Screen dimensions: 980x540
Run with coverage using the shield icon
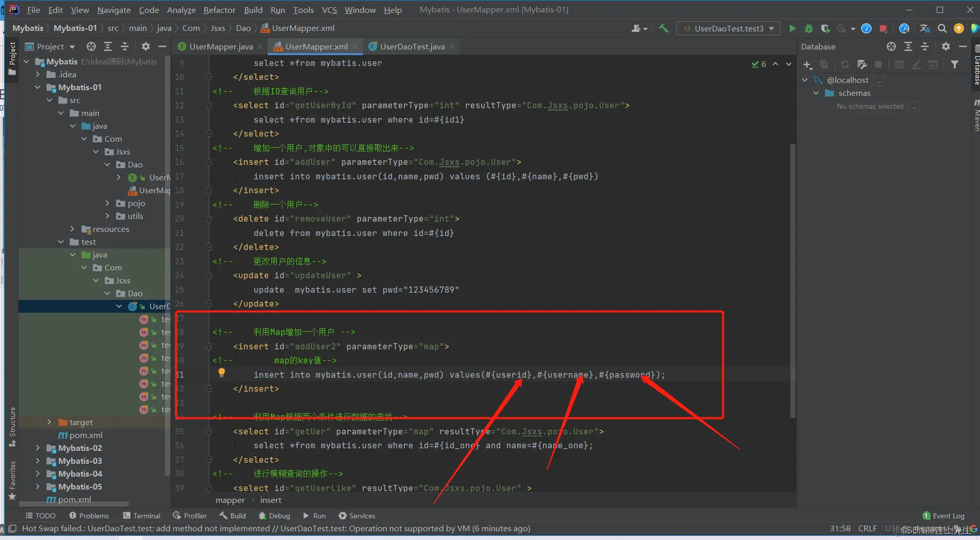pos(825,28)
